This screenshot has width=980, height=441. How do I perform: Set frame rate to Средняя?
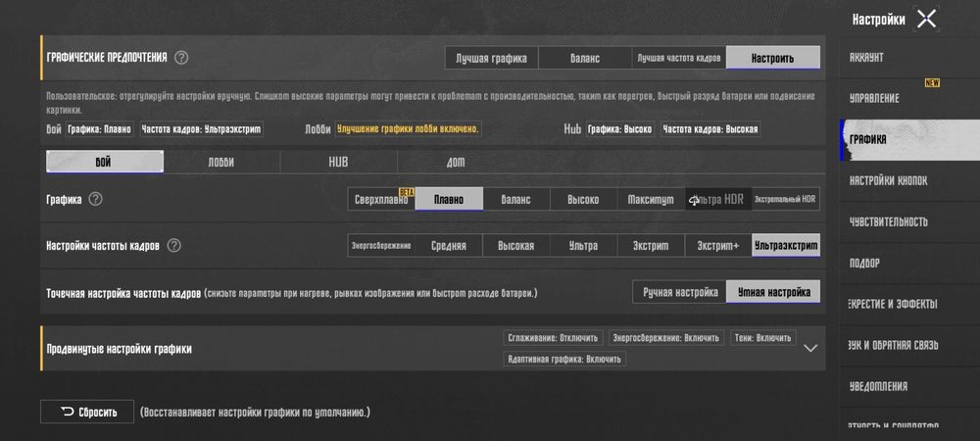point(449,245)
